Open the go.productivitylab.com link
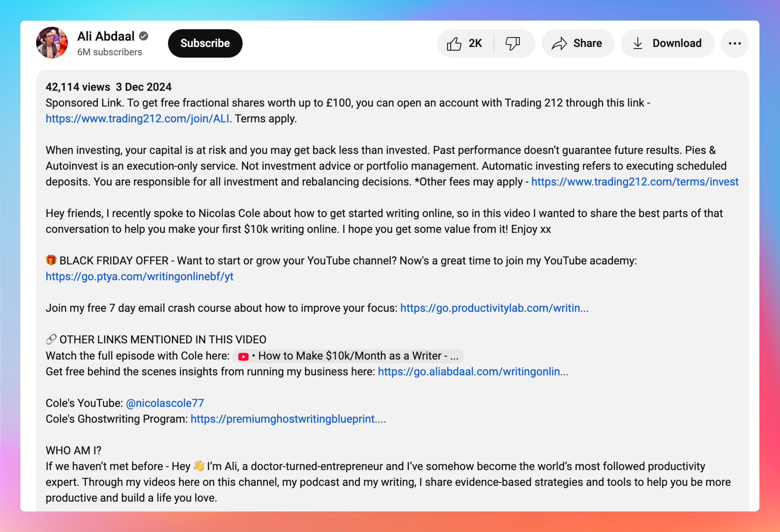Viewport: 780px width, 532px height. coord(494,308)
